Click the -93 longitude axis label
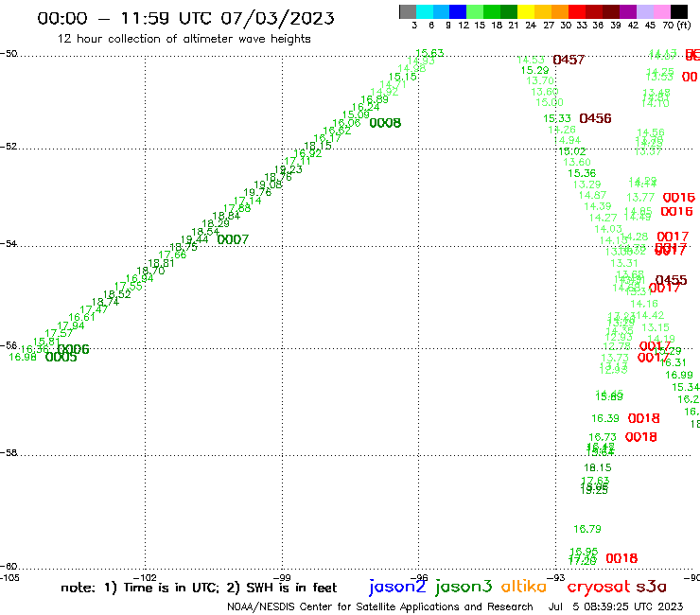 pos(556,577)
